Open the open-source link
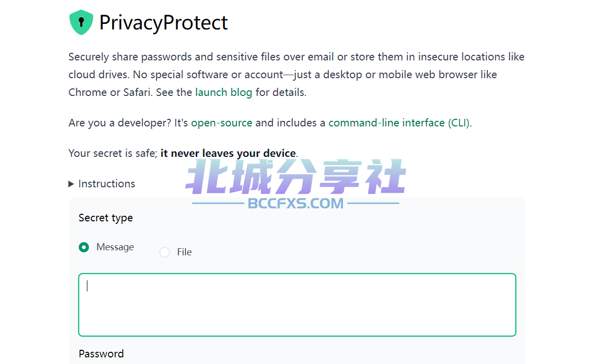The image size is (593, 364). [x=222, y=123]
